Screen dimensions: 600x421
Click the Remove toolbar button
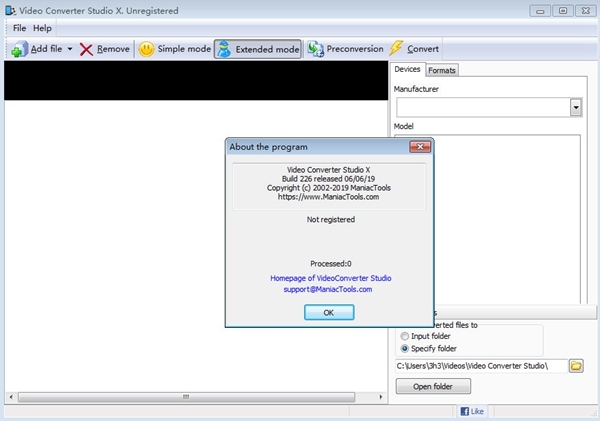pos(105,49)
